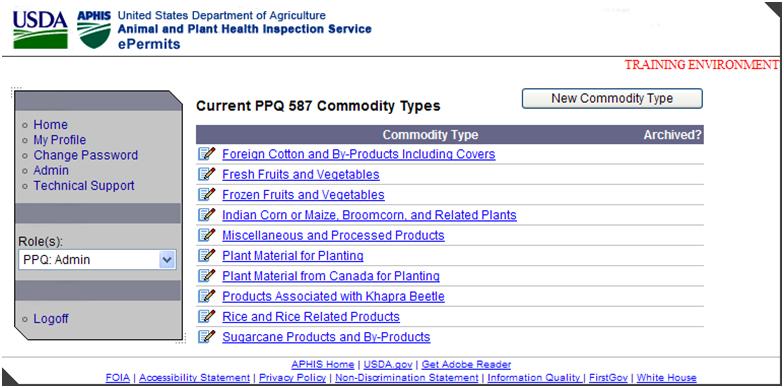
Task: Click the New Commodity Type button
Action: tap(612, 98)
